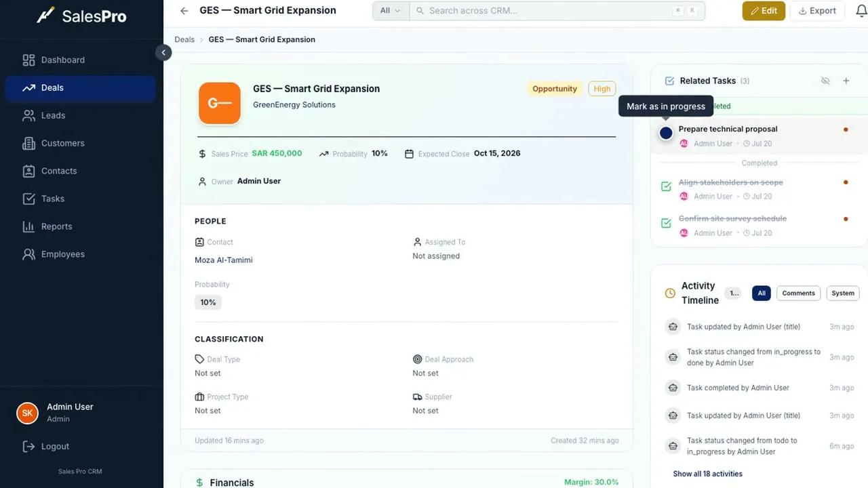Image resolution: width=868 pixels, height=488 pixels.
Task: Click the Task completed by Admin User activity
Action: [738, 388]
